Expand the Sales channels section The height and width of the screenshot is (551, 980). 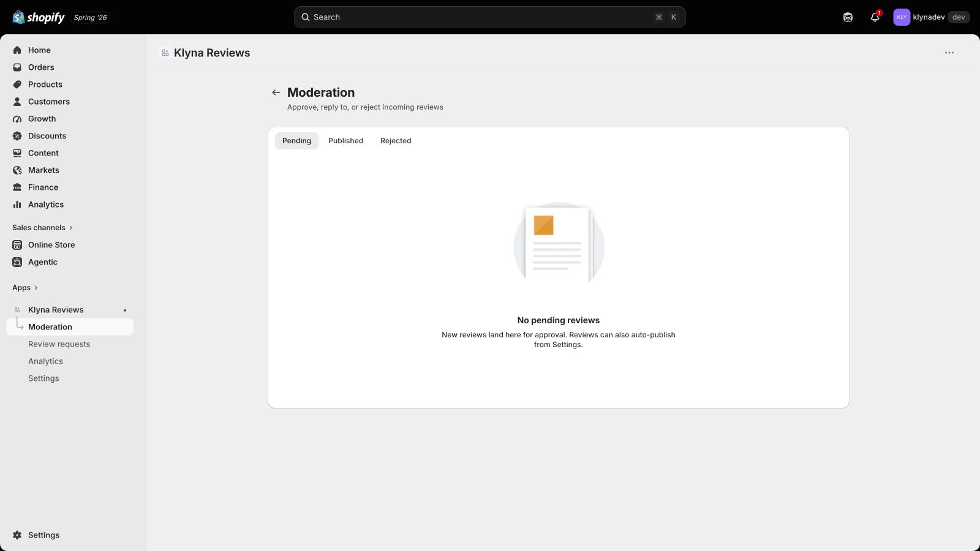click(42, 228)
